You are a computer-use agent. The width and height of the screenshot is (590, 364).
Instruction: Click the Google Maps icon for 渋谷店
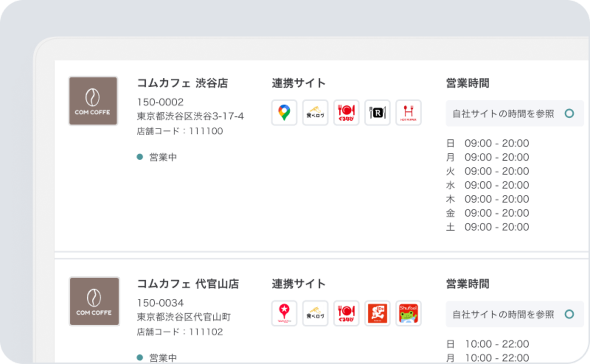click(284, 113)
